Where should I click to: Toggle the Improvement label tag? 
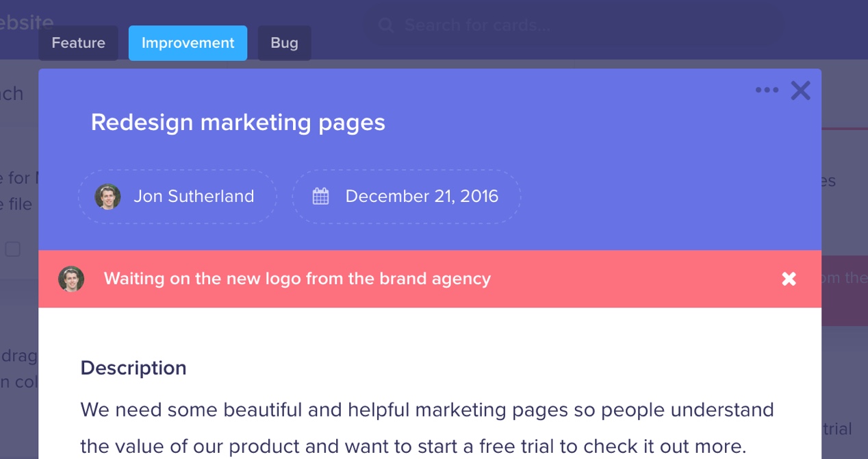[188, 43]
